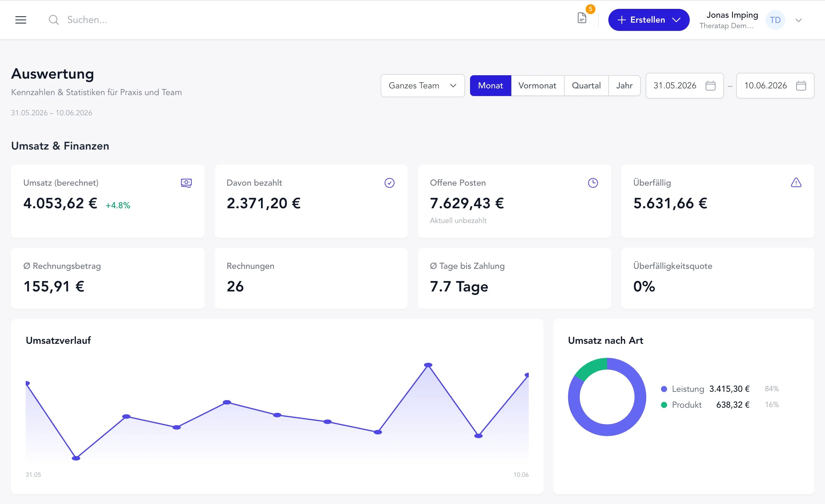Viewport: 825px width, 504px height.
Task: Open the hamburger navigation menu
Action: (x=21, y=20)
